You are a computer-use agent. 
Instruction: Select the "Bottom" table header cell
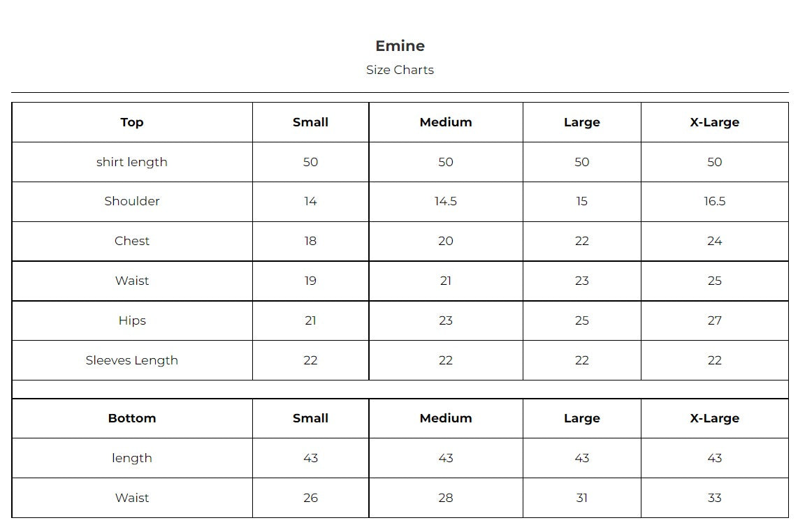coord(132,418)
